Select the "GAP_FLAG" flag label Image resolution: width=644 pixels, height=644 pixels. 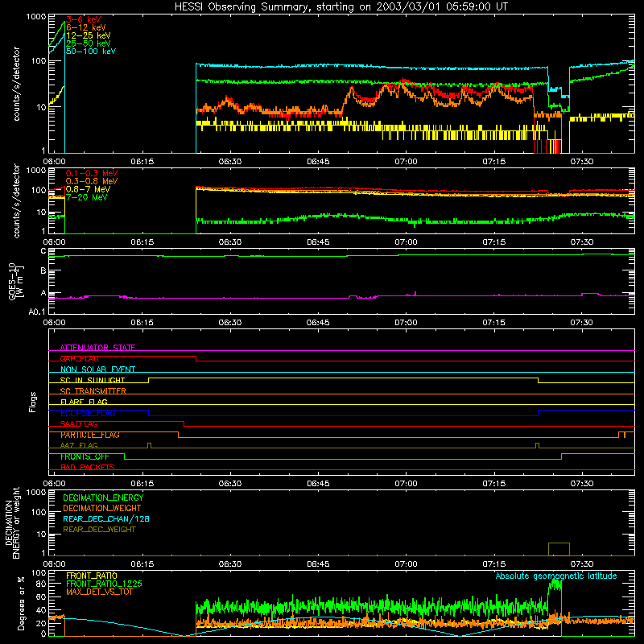pos(79,358)
